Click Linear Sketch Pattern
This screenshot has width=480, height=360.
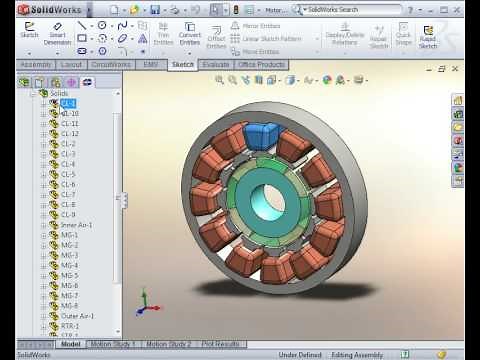266,39
